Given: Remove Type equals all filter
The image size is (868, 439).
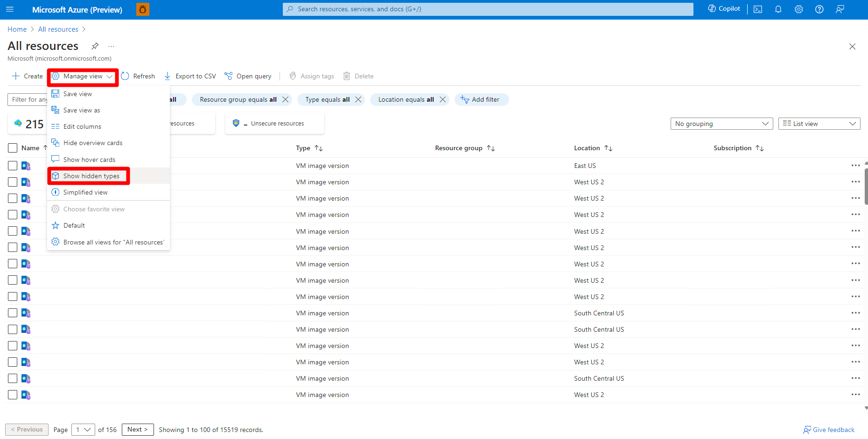Looking at the screenshot, I should pyautogui.click(x=358, y=99).
